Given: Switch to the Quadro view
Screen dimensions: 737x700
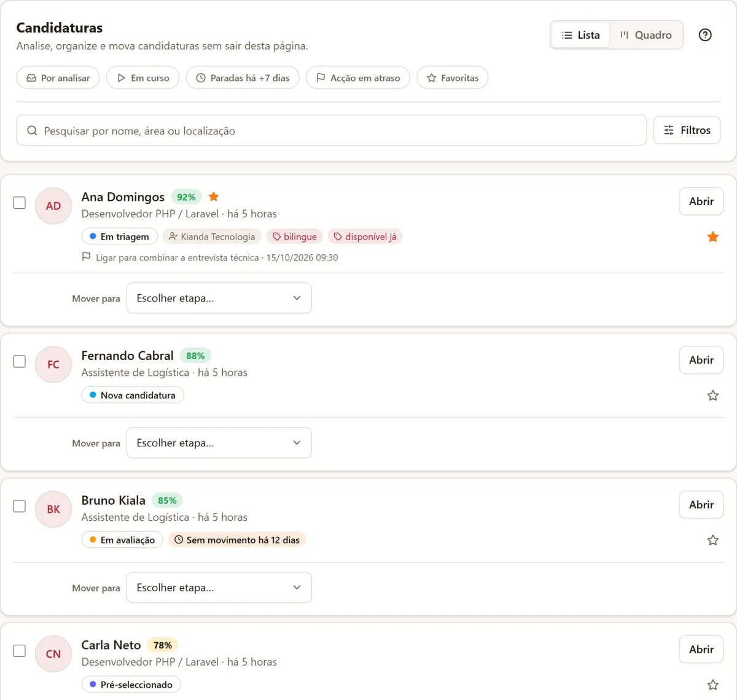Looking at the screenshot, I should (645, 35).
